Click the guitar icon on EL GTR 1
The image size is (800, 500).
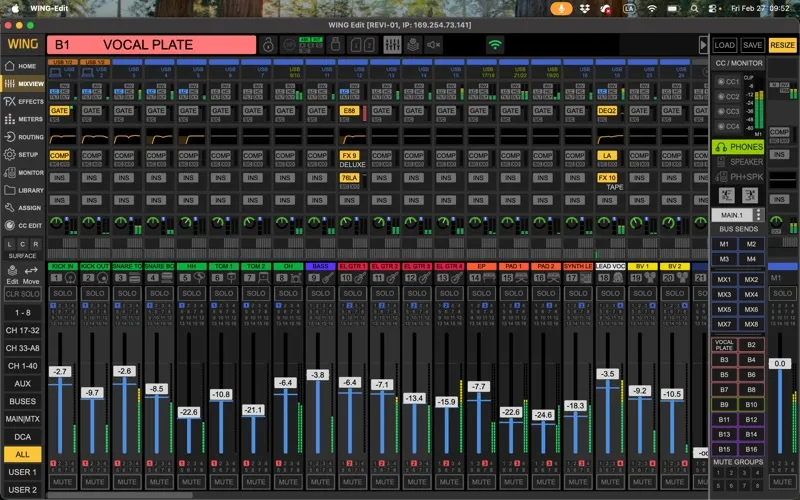(x=360, y=278)
